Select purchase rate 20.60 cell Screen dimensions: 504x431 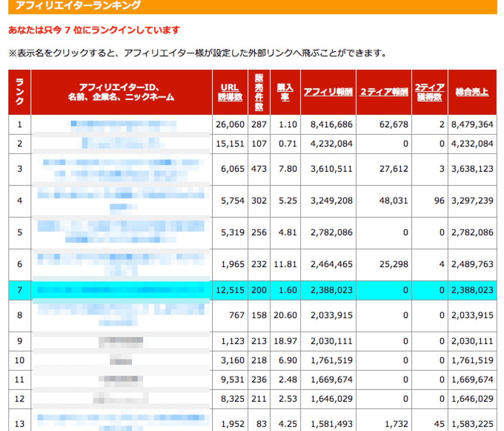coord(285,315)
